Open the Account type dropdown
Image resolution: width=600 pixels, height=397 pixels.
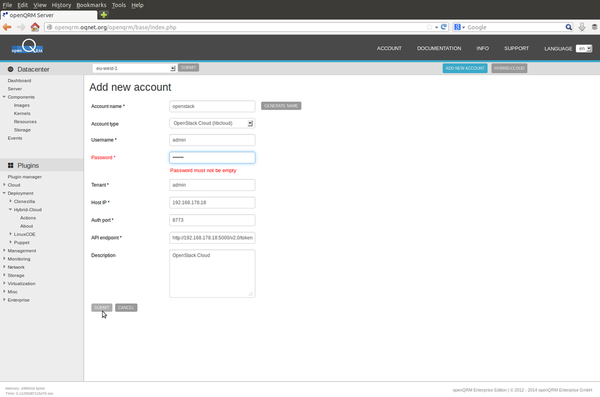pyautogui.click(x=212, y=123)
